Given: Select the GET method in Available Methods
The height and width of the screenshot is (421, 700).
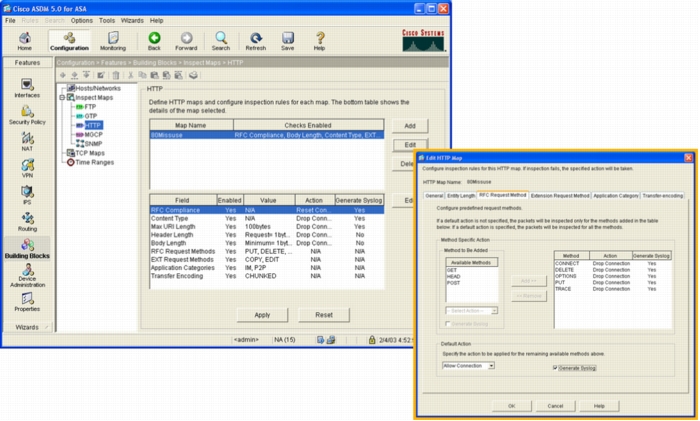Looking at the screenshot, I should [452, 270].
